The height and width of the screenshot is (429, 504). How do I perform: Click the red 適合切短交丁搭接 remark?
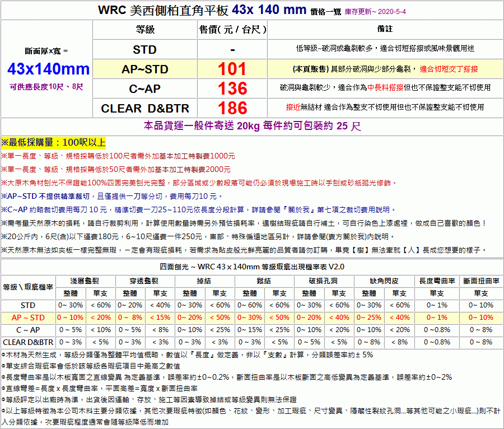[449, 69]
